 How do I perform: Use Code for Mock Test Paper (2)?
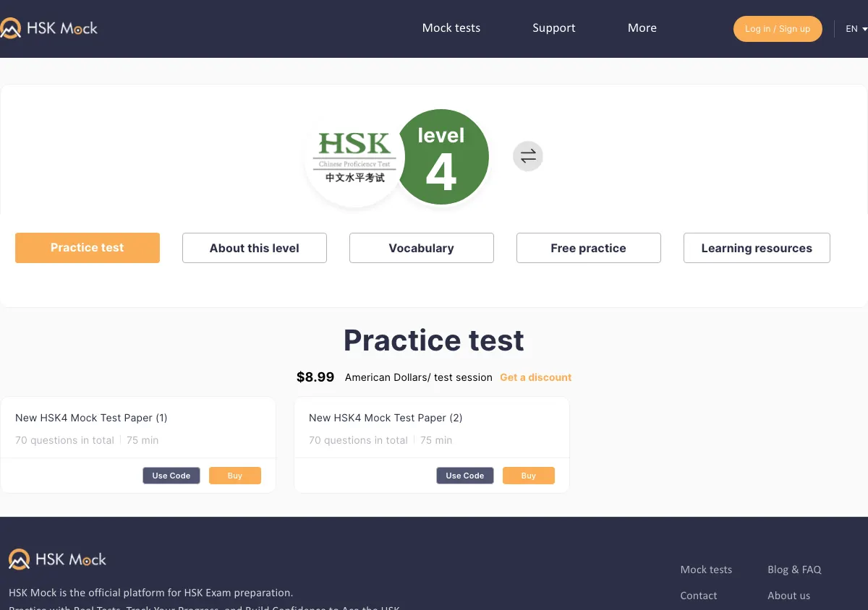465,476
